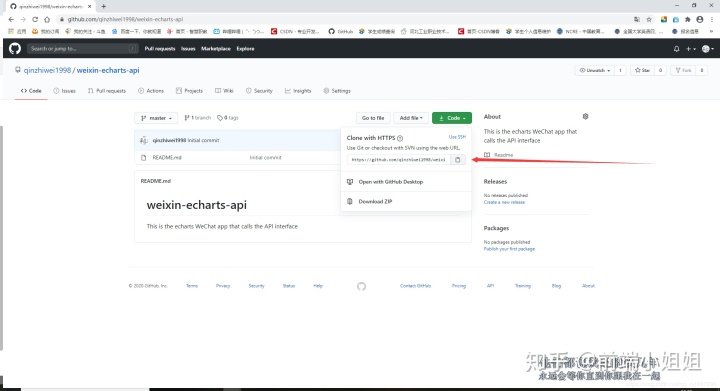Open the GitHub bookmark in bookmarks bar
The image size is (720, 391).
point(340,32)
